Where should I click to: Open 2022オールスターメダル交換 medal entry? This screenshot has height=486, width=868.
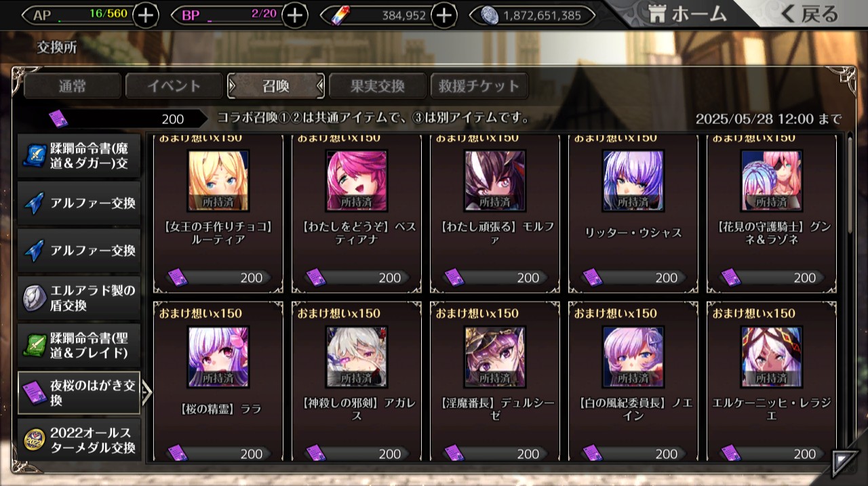pyautogui.click(x=79, y=439)
